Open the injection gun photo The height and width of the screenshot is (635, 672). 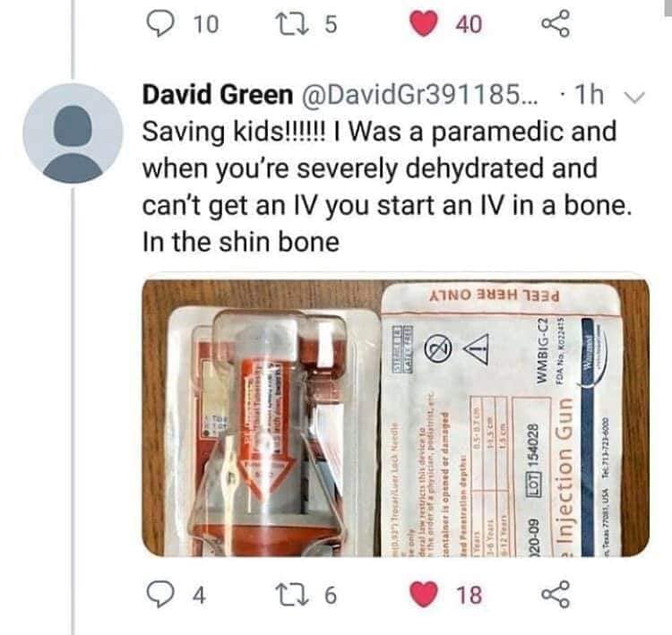coord(395,417)
